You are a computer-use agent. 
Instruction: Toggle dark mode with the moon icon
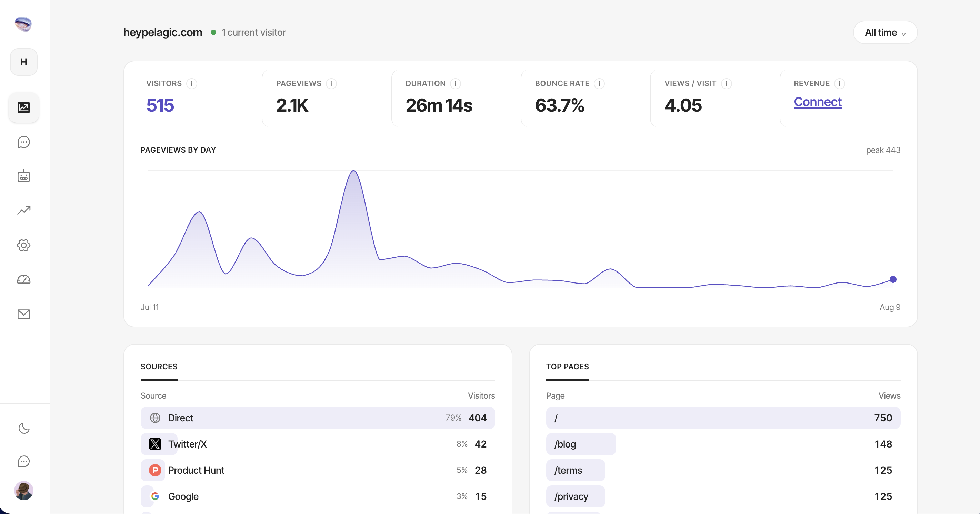[23, 428]
